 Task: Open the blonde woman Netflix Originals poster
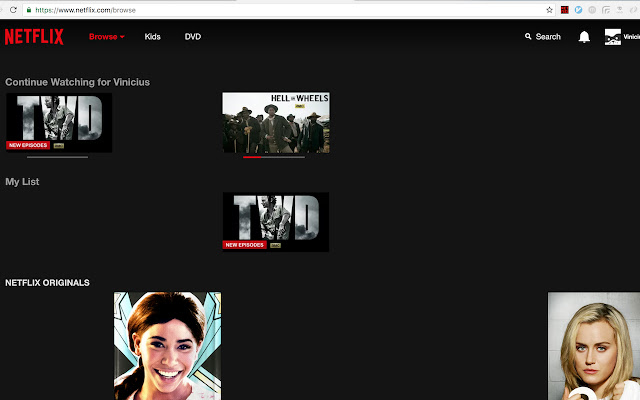tap(594, 346)
